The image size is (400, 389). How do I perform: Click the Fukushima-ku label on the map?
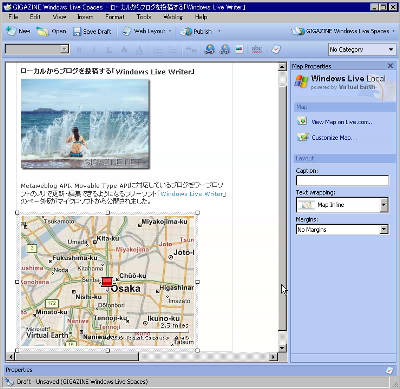click(75, 258)
